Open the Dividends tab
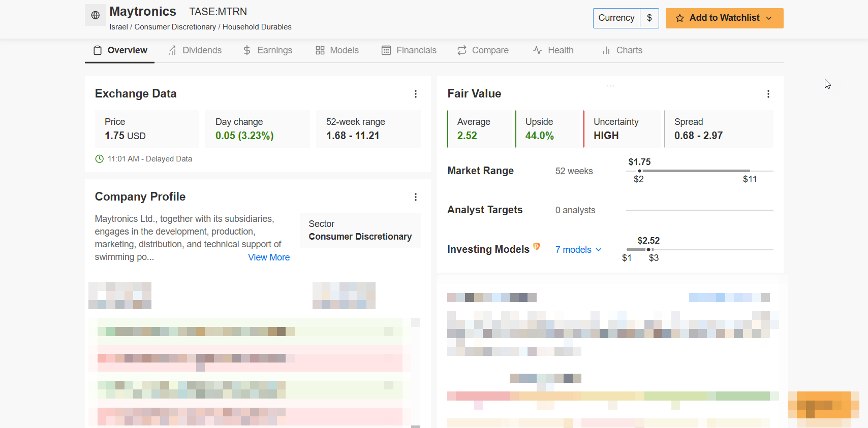 (x=195, y=50)
